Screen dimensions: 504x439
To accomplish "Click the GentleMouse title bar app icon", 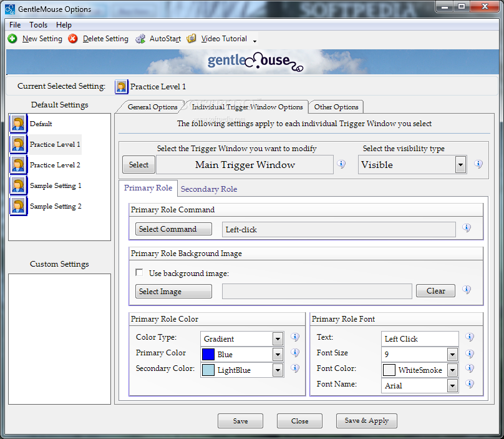I will coord(10,9).
